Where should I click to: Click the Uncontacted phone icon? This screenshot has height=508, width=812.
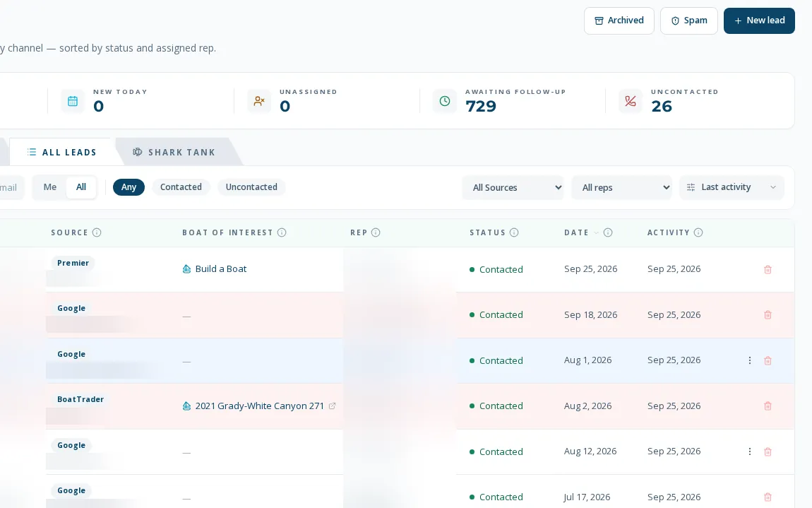(x=631, y=101)
